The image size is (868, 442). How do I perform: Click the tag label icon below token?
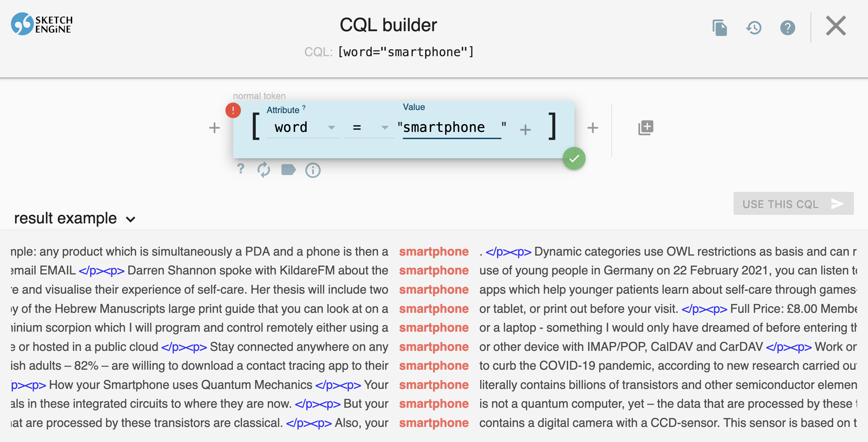[x=288, y=170]
